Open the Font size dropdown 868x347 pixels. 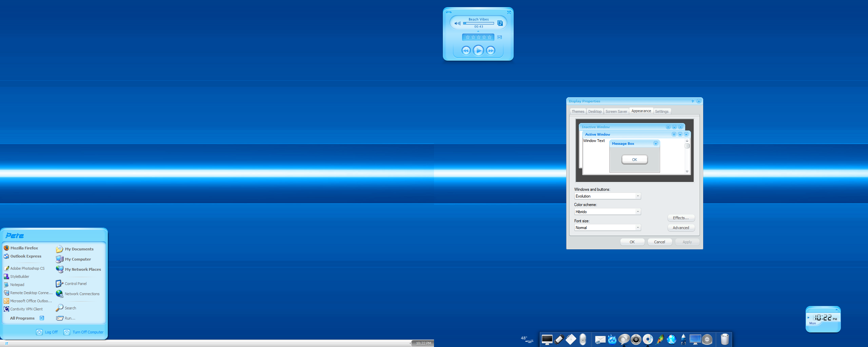pyautogui.click(x=607, y=228)
